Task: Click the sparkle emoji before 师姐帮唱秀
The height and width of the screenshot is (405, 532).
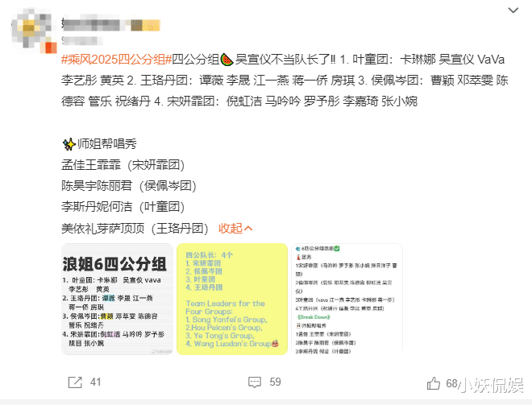Action: [x=69, y=144]
